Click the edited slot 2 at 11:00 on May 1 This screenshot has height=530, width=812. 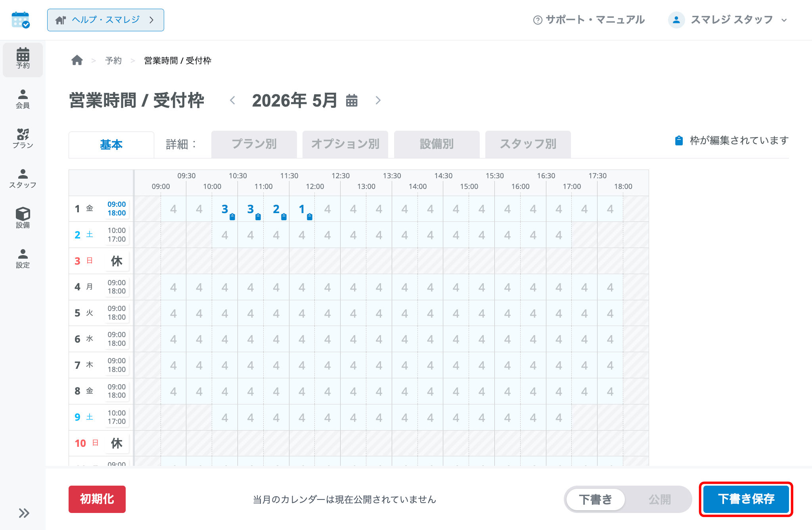click(276, 209)
